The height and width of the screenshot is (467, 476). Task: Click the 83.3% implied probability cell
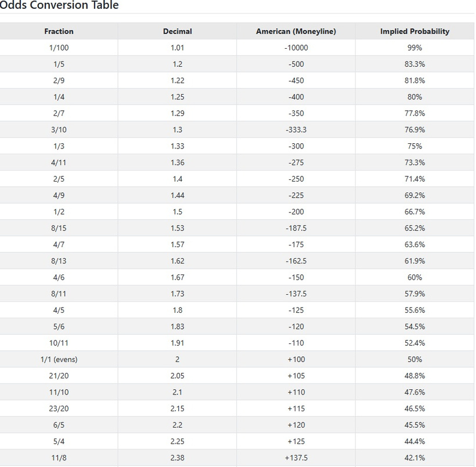click(x=414, y=64)
